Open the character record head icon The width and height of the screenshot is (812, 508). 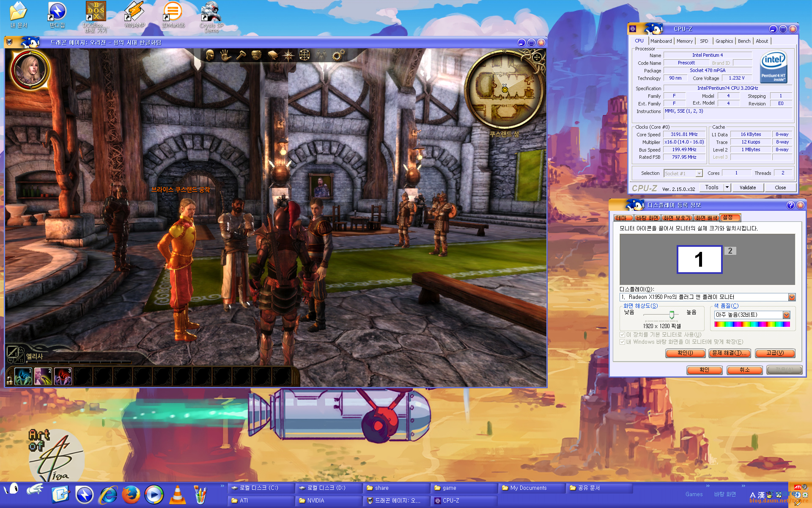[210, 55]
